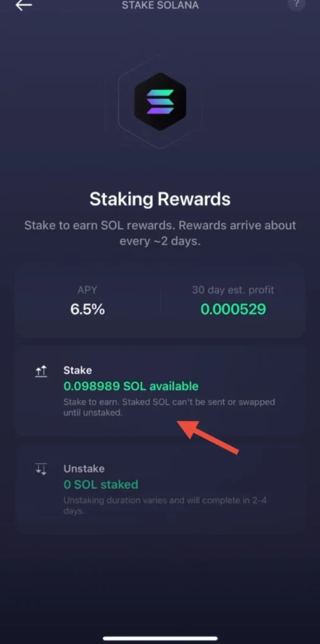320x644 pixels.
Task: Select the 30 day est. profit value
Action: [x=233, y=309]
